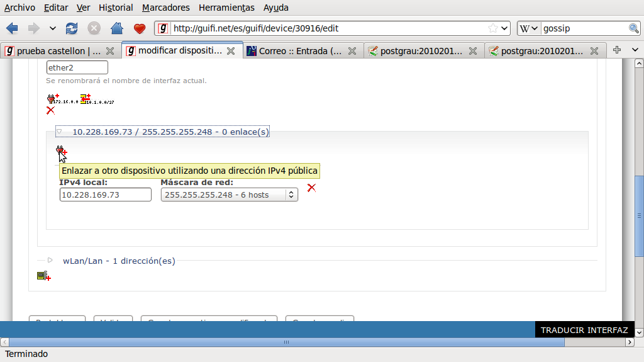Image resolution: width=644 pixels, height=362 pixels.
Task: Reload the page with the refresh icon
Action: 72,28
